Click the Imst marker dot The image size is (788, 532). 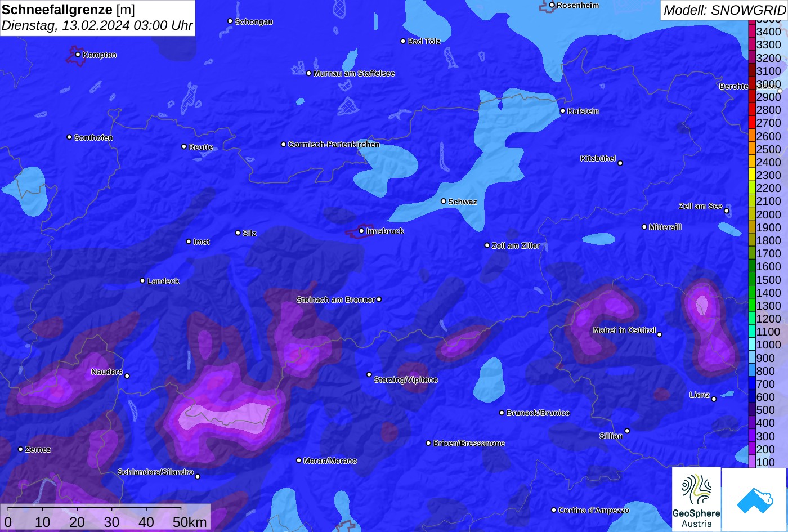pos(189,242)
